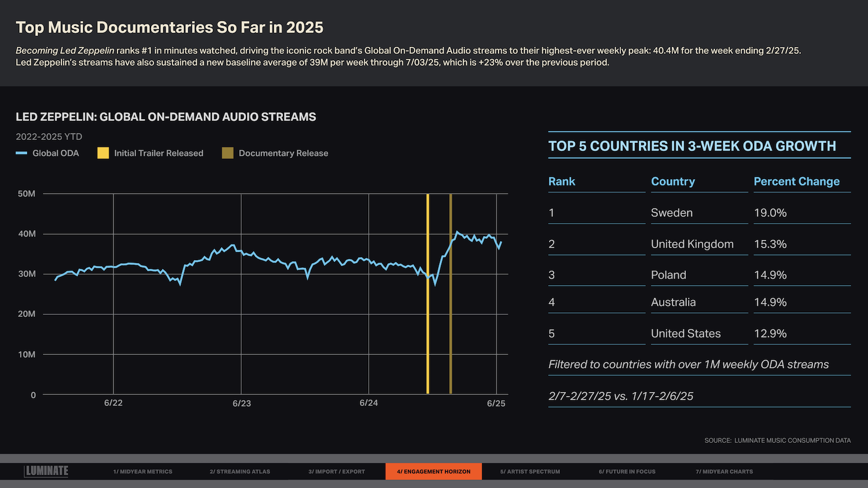
Task: Click the 40M y-axis label
Action: (x=27, y=234)
